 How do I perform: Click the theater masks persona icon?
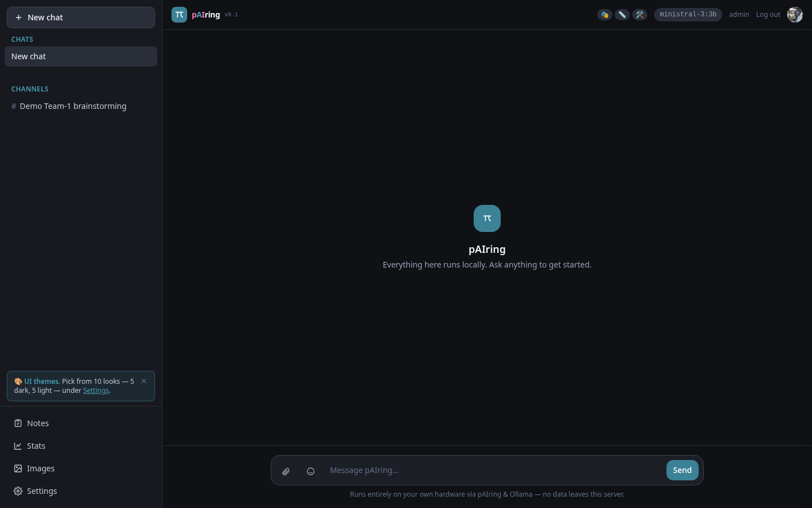coord(604,15)
